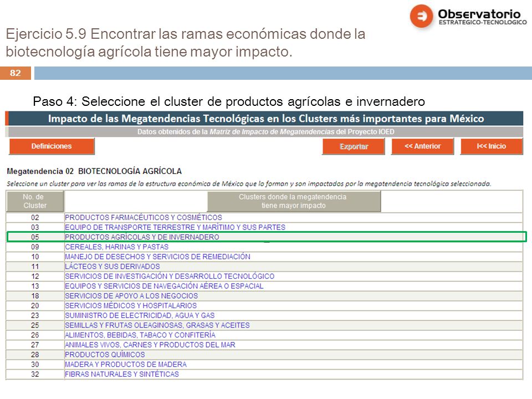Select Productos Agrícolas y de Invernadero cluster
Viewport: 532px width, 399px height.
point(142,237)
